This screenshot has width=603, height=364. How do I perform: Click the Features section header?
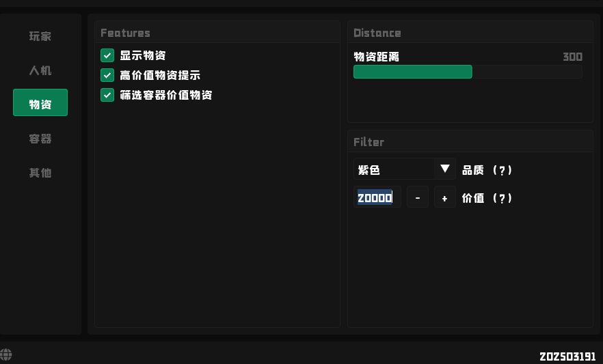point(125,33)
